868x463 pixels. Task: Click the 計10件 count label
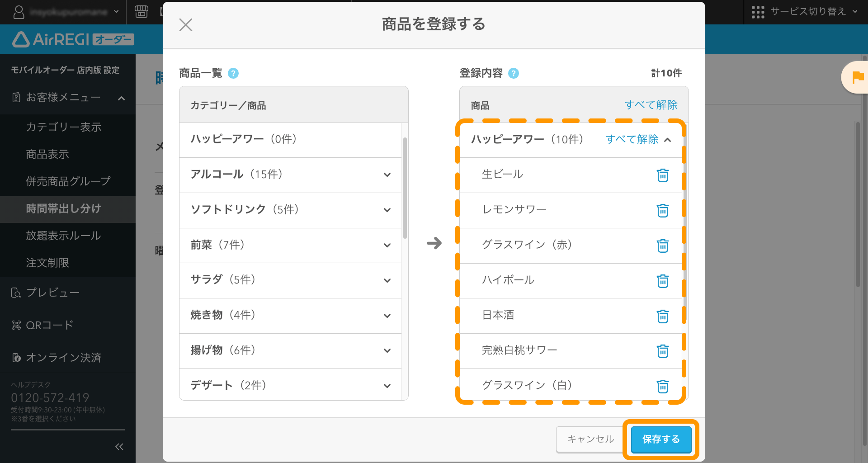pyautogui.click(x=666, y=73)
